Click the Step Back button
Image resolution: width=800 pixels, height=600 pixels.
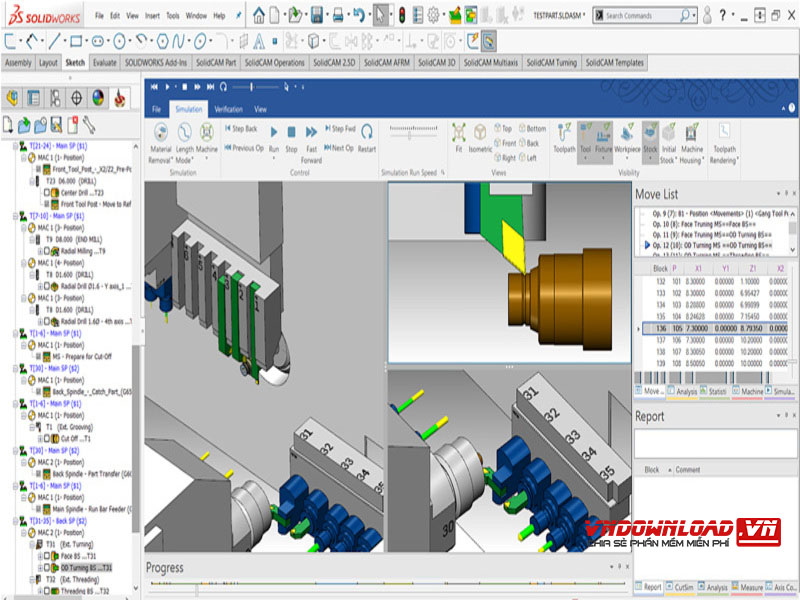[241, 129]
